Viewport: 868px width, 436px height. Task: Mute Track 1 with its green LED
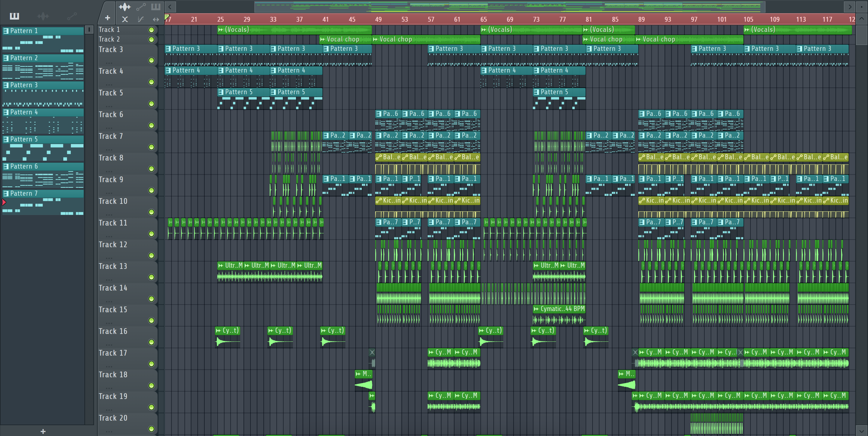(152, 30)
